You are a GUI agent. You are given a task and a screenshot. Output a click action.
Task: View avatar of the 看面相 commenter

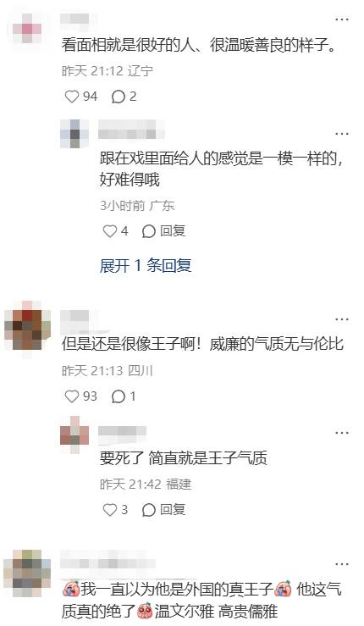click(x=27, y=29)
